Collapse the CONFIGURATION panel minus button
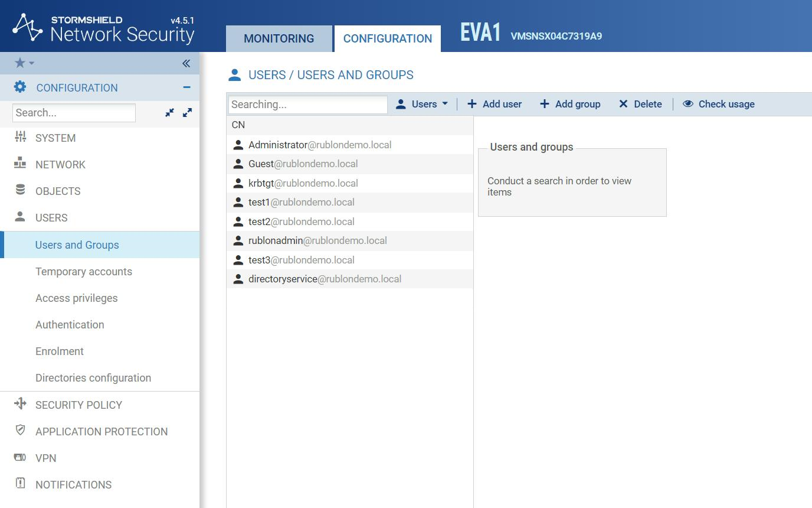The width and height of the screenshot is (812, 508). 186,87
